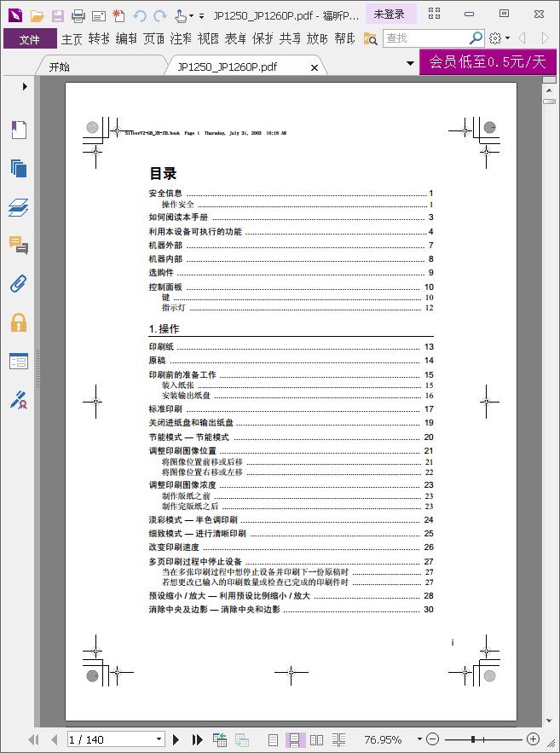The image size is (560, 753).
Task: Switch to the 编辑 ribbon tab
Action: click(x=127, y=38)
